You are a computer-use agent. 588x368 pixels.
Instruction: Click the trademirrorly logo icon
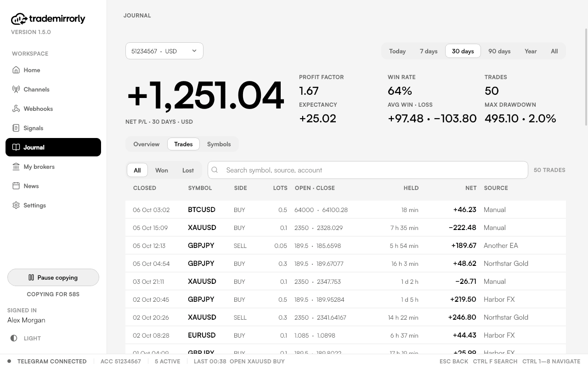click(19, 19)
